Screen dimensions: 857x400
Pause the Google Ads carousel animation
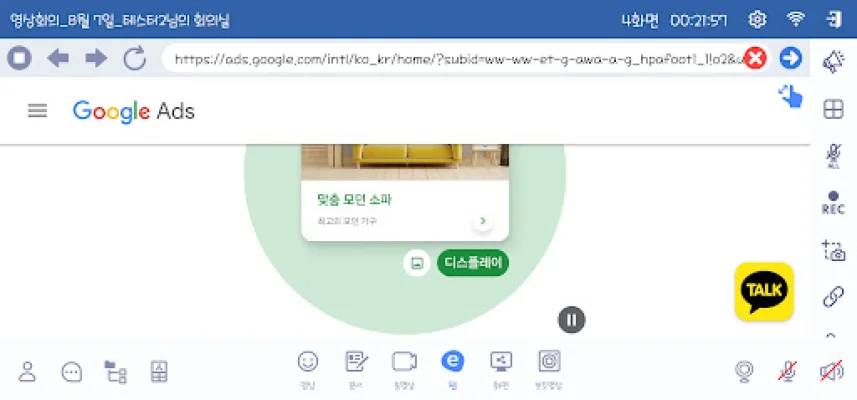click(x=572, y=319)
